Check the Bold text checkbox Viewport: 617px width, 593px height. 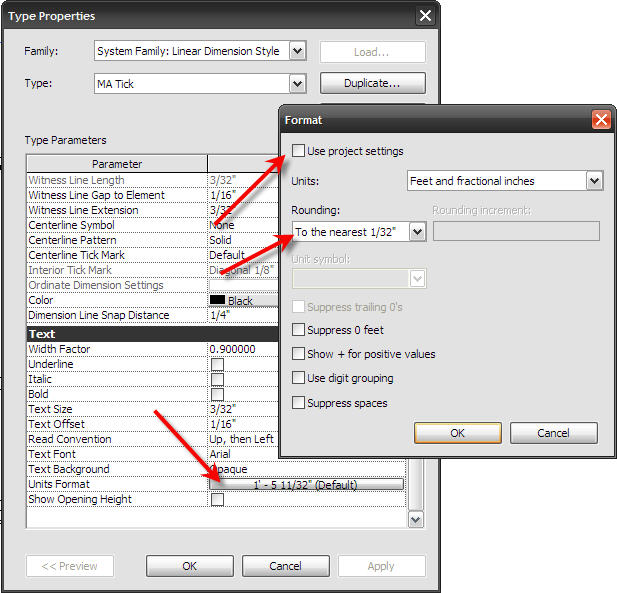coord(217,395)
